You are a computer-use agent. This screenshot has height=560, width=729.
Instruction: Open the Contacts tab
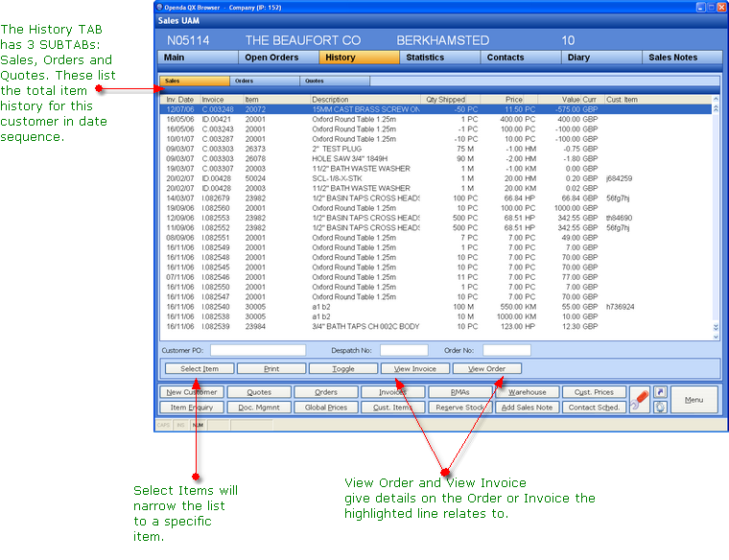[521, 58]
